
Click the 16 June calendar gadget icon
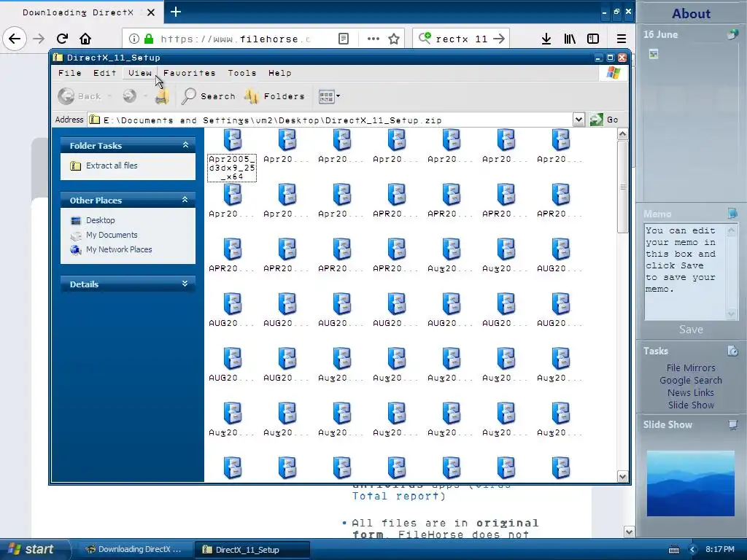click(x=732, y=34)
